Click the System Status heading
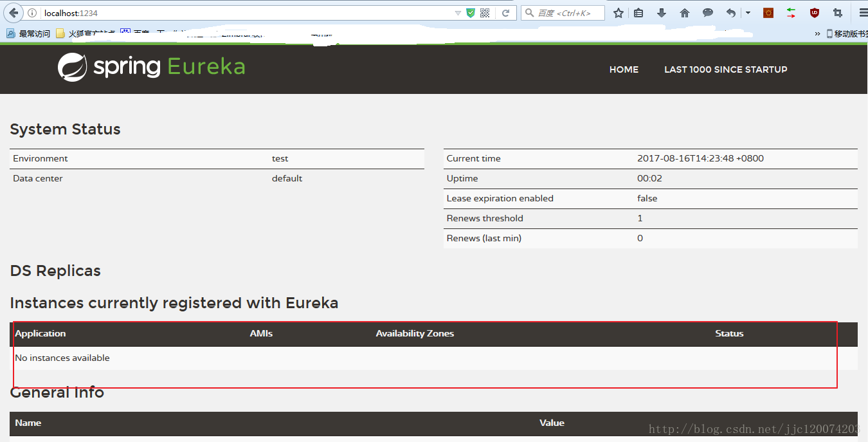Viewport: 868px width, 442px height. pos(65,129)
